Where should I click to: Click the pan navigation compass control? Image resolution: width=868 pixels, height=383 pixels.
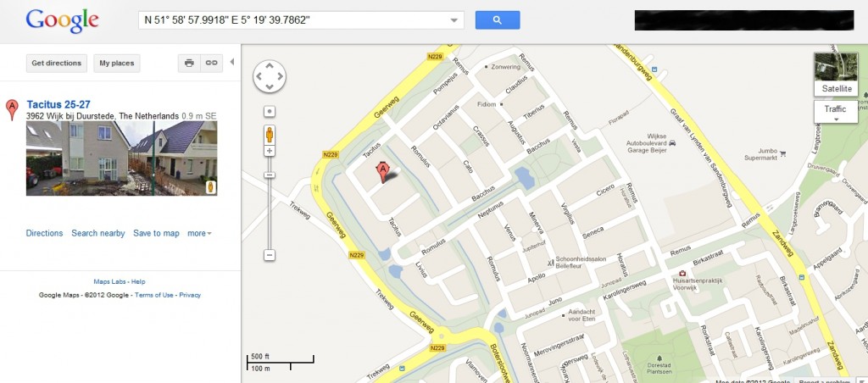[x=269, y=75]
